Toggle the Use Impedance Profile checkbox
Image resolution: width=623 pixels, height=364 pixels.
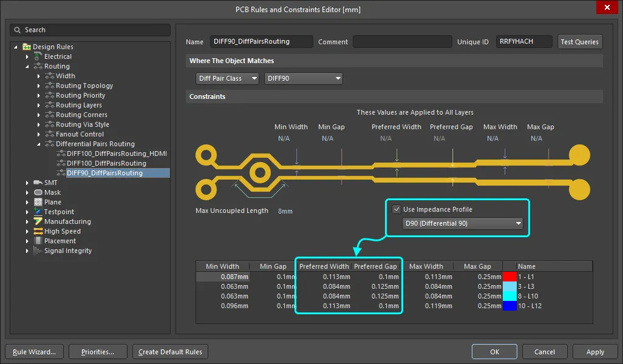coord(397,209)
